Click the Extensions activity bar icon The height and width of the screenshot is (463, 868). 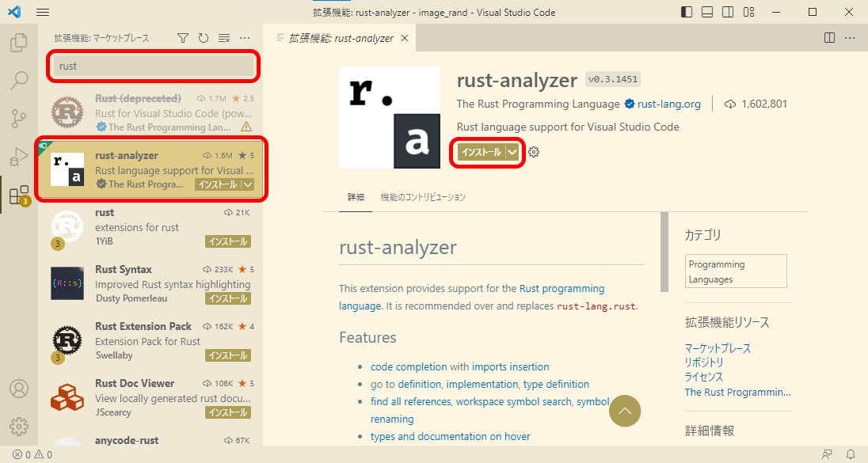tap(19, 195)
